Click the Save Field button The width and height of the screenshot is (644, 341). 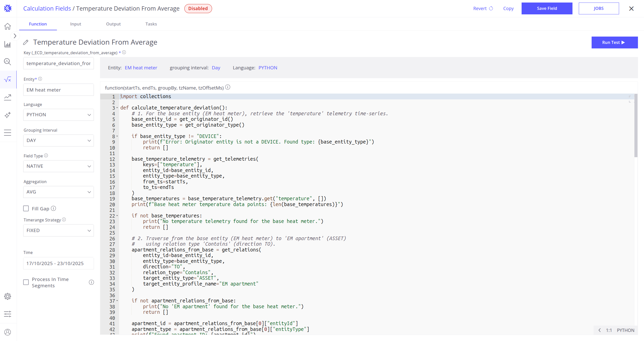point(547,8)
